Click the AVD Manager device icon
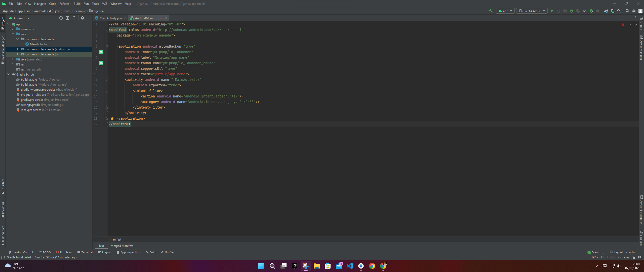Screen dimensions: 644x272 coord(613,11)
